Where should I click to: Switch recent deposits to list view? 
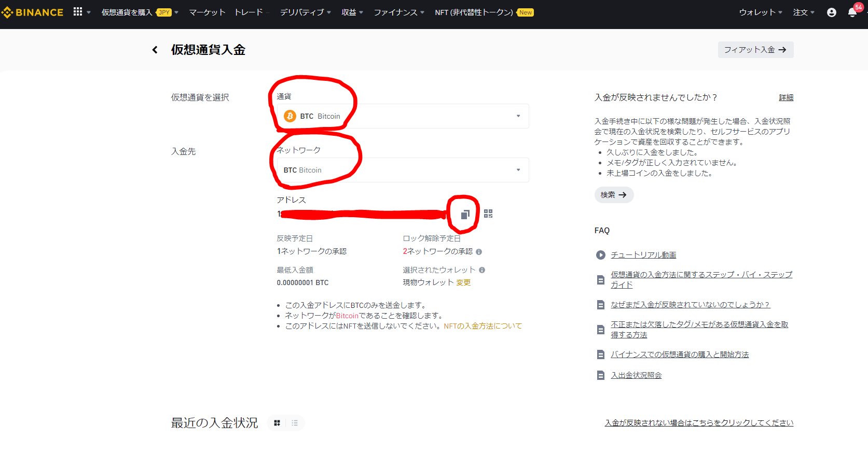click(x=295, y=423)
